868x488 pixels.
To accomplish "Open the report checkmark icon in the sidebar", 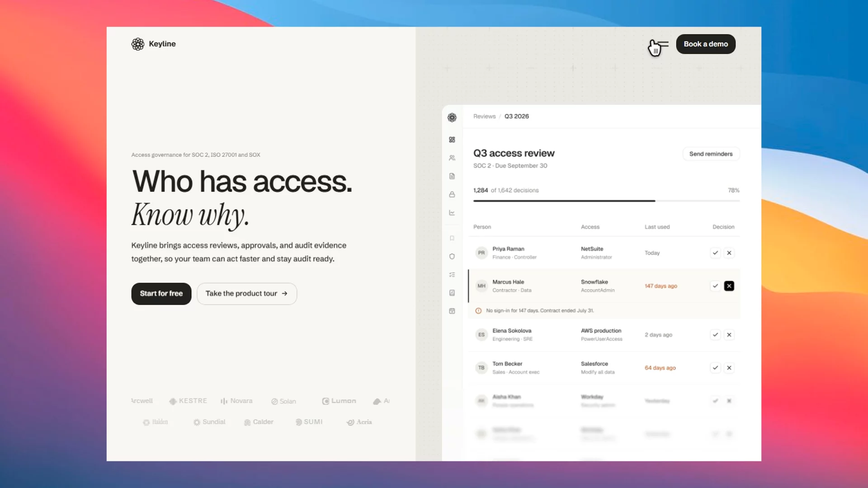I will click(x=452, y=293).
